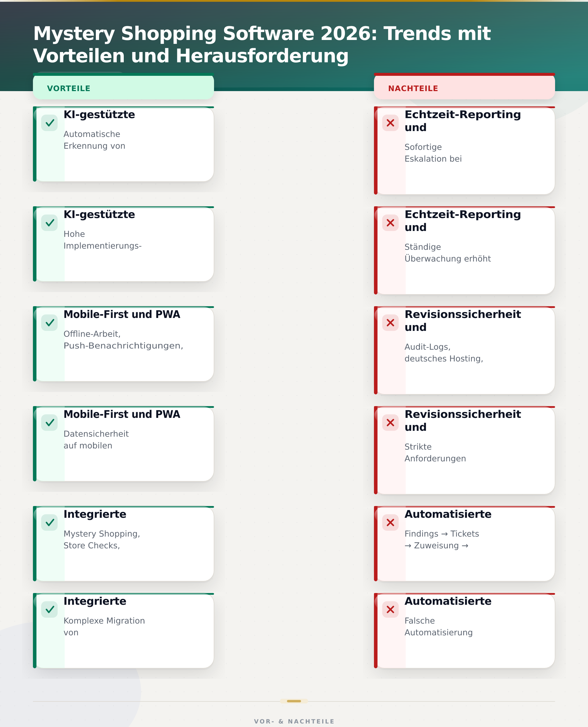This screenshot has height=727, width=588.
Task: Click 'Mobile-First und PWA' heading above 'Datensicherheit'
Action: coord(122,414)
